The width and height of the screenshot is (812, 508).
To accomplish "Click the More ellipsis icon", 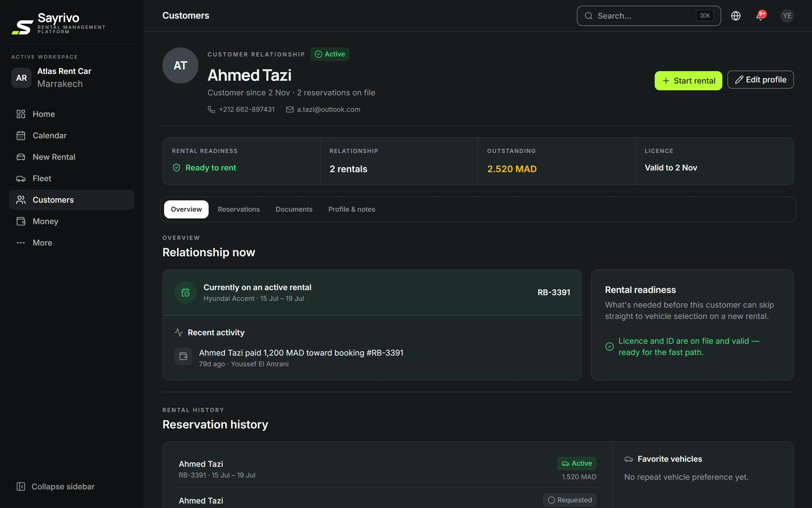I will coord(21,243).
